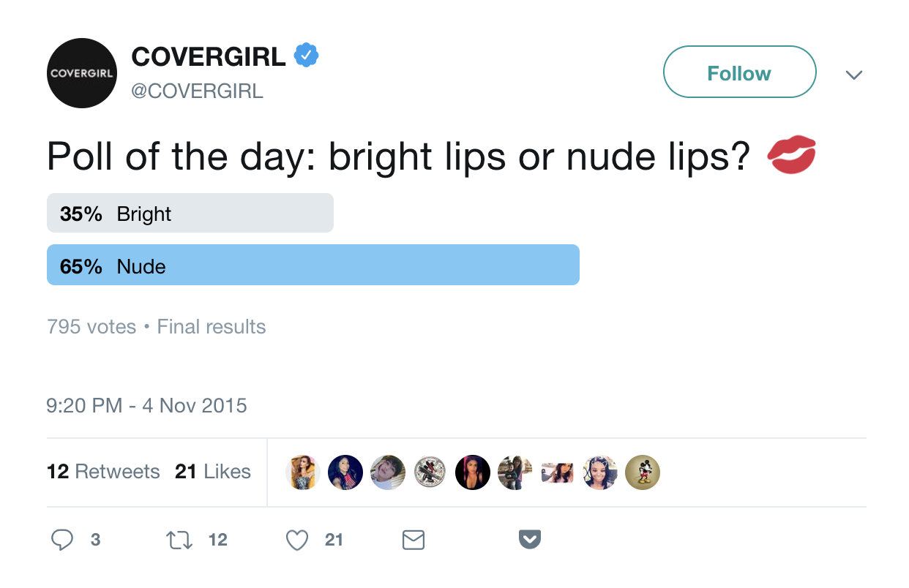Click the blue verified badge
This screenshot has height=588, width=909.
tap(306, 56)
